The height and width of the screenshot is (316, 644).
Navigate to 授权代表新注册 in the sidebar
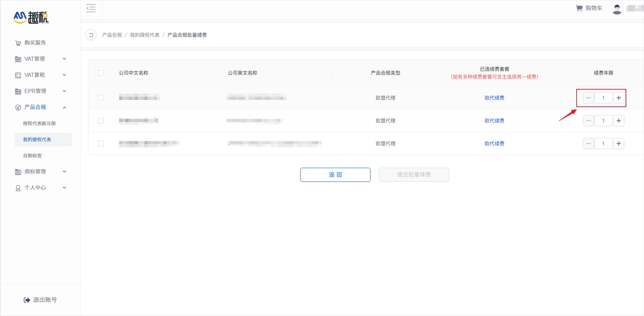coord(40,123)
